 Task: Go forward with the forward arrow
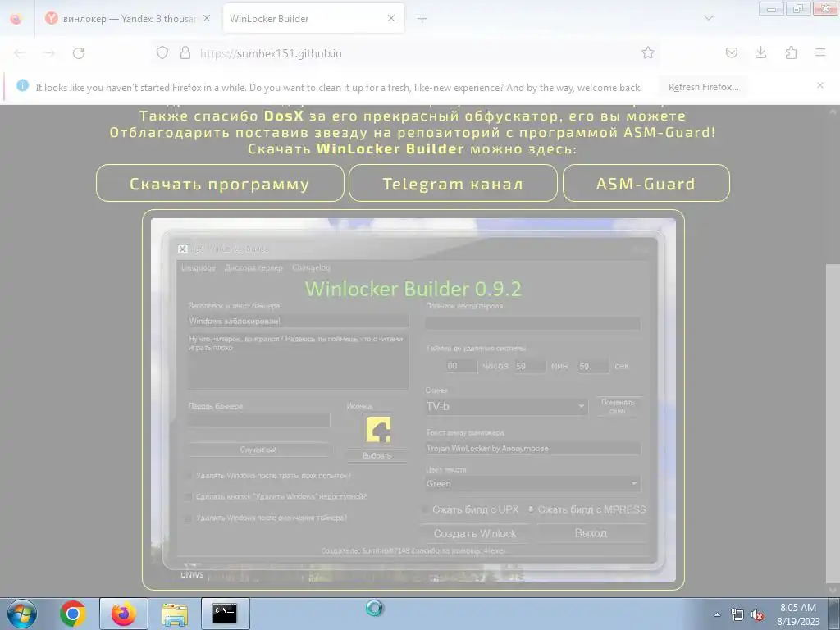(49, 53)
